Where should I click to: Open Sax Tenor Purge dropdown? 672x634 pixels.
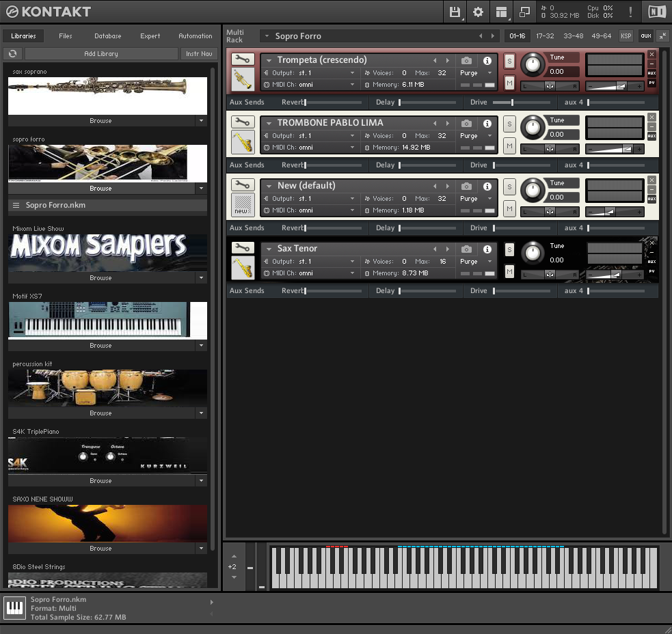click(476, 261)
